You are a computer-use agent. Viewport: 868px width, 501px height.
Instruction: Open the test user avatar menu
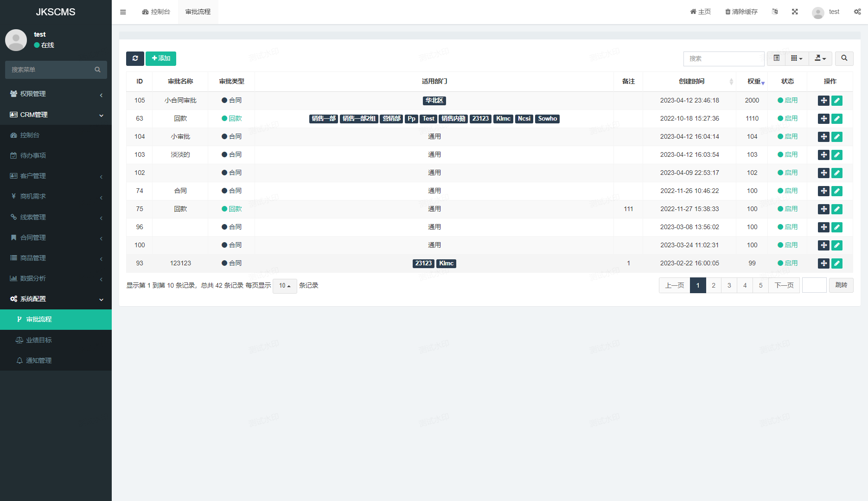coord(826,12)
